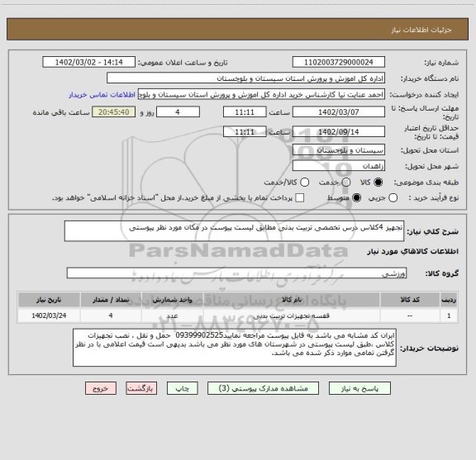Click the item name cell قفسه تجهیزات تربیت بدنی
Image resolution: width=476 pixels, height=460 pixels.
coord(292,315)
